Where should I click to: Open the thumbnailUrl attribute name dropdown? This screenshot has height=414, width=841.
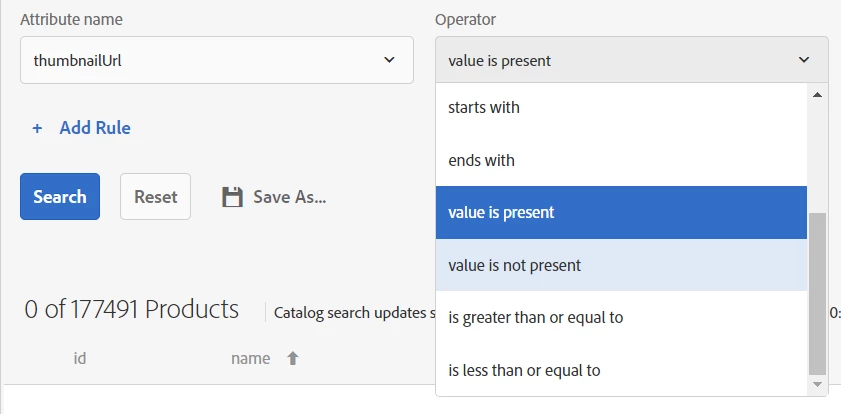click(x=216, y=60)
